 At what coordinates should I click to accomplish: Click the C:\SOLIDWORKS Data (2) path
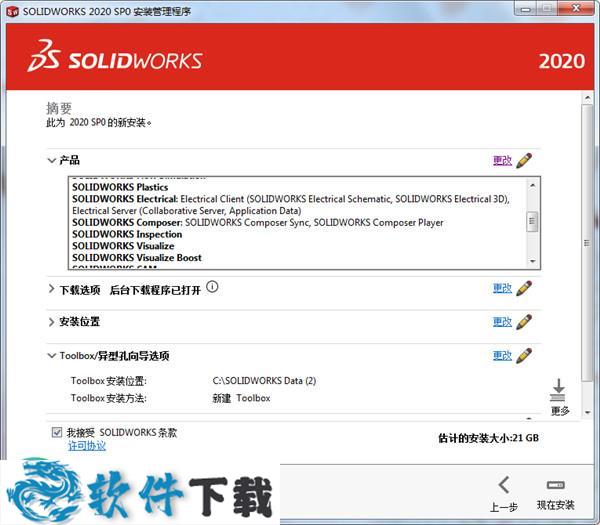click(264, 381)
